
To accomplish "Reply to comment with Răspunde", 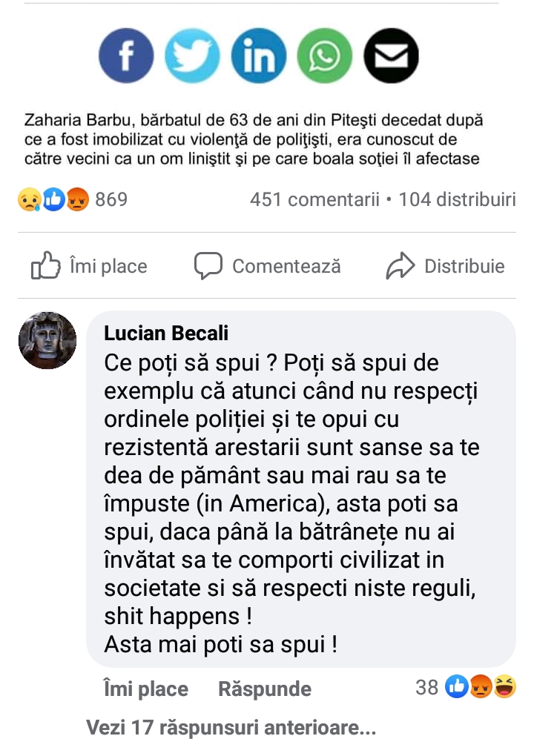I will (265, 689).
